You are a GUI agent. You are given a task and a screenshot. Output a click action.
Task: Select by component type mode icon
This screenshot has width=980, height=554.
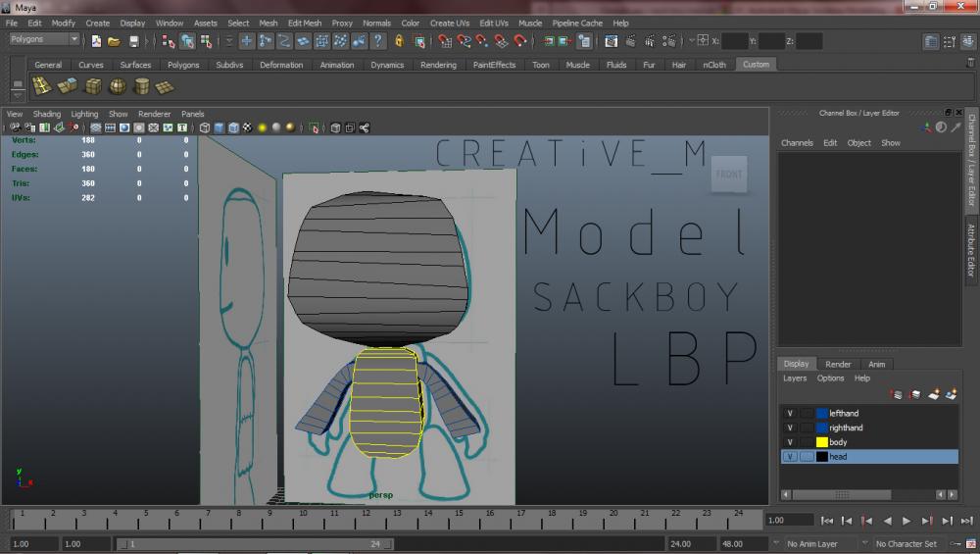coord(206,41)
